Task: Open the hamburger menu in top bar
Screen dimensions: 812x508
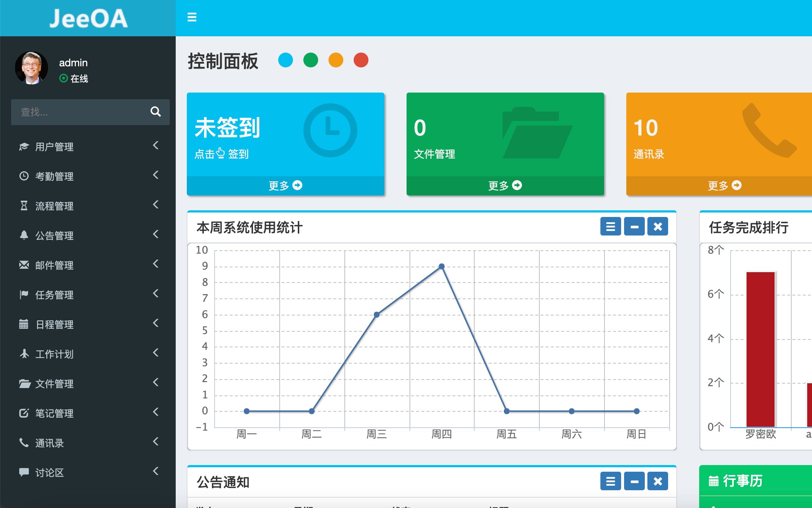Action: pos(192,17)
